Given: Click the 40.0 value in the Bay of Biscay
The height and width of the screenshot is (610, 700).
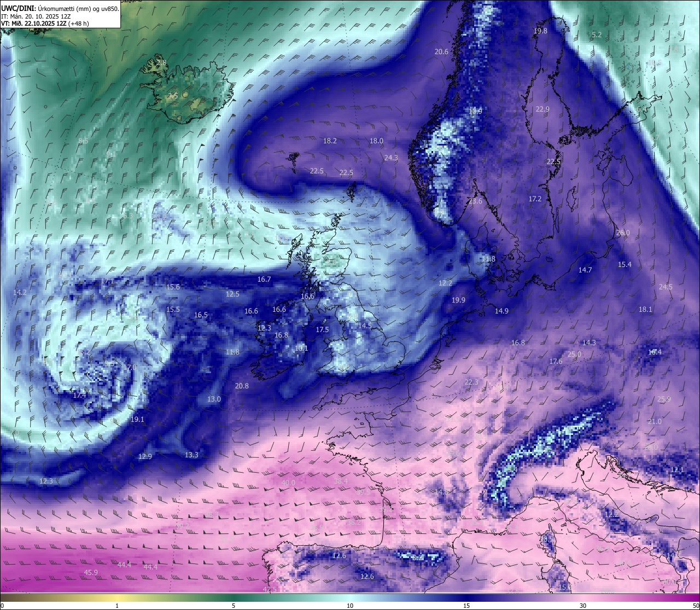Looking at the screenshot, I should [288, 483].
